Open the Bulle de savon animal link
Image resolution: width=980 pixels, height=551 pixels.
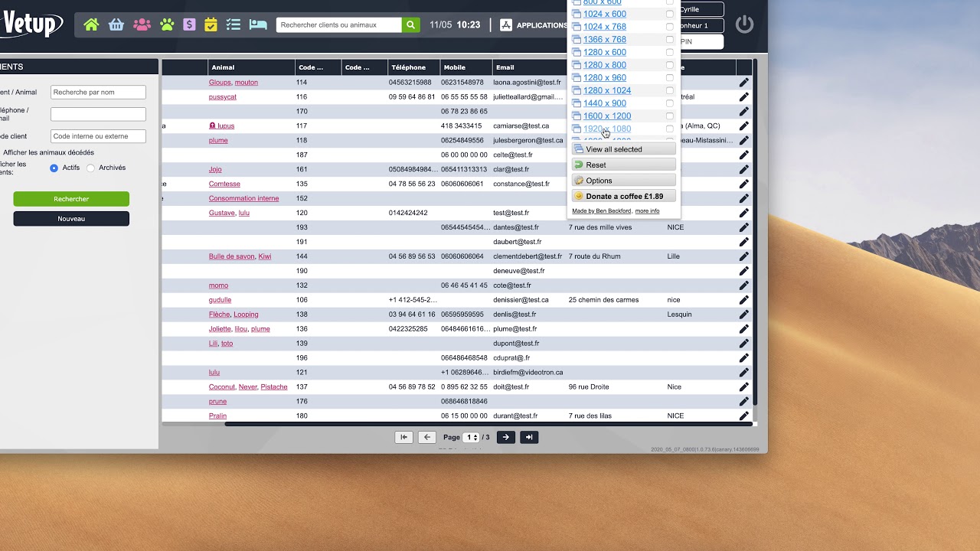click(231, 256)
